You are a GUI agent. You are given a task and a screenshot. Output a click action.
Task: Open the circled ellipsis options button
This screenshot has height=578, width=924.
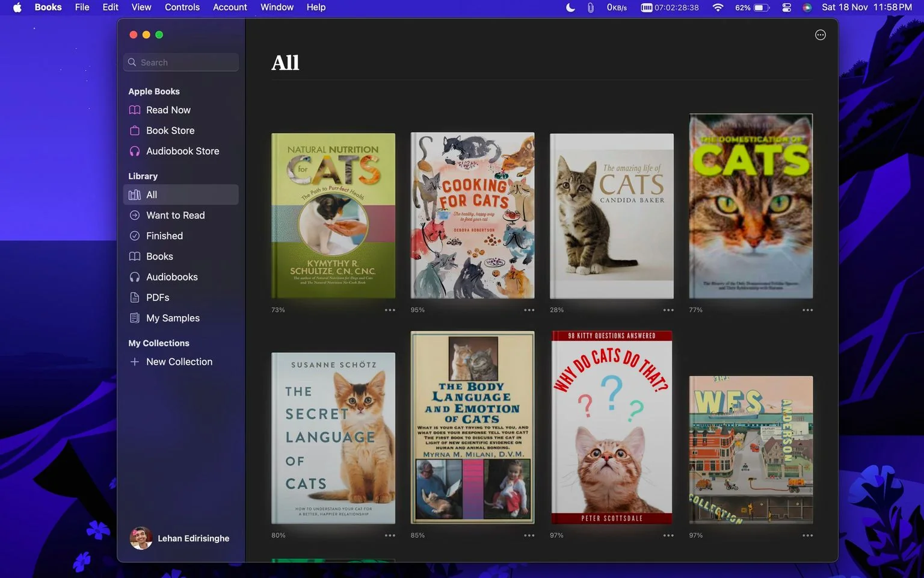820,35
